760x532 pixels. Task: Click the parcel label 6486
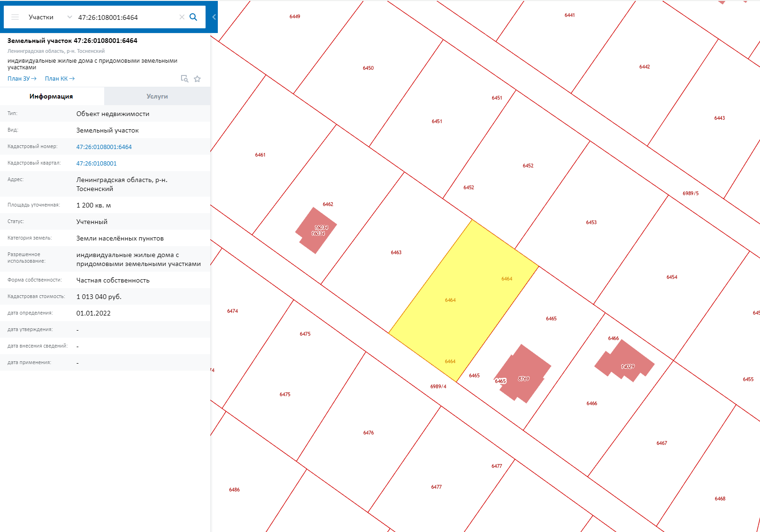pyautogui.click(x=234, y=490)
